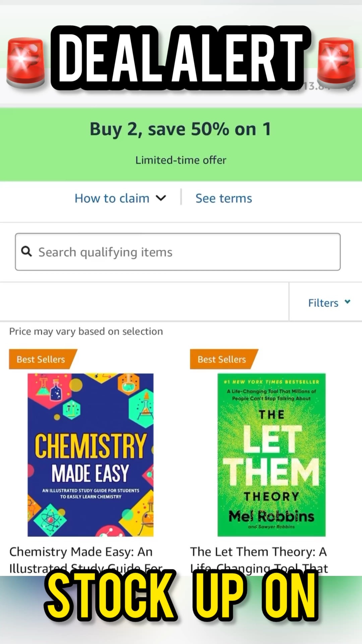The height and width of the screenshot is (644, 362).
Task: Click the Best Sellers badge on Let Them Theory
Action: (x=221, y=359)
